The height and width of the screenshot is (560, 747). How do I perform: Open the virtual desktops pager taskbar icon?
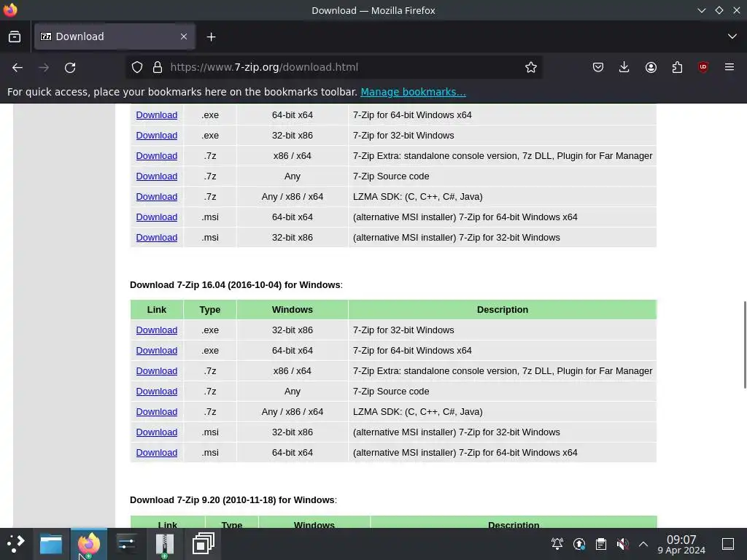click(203, 544)
